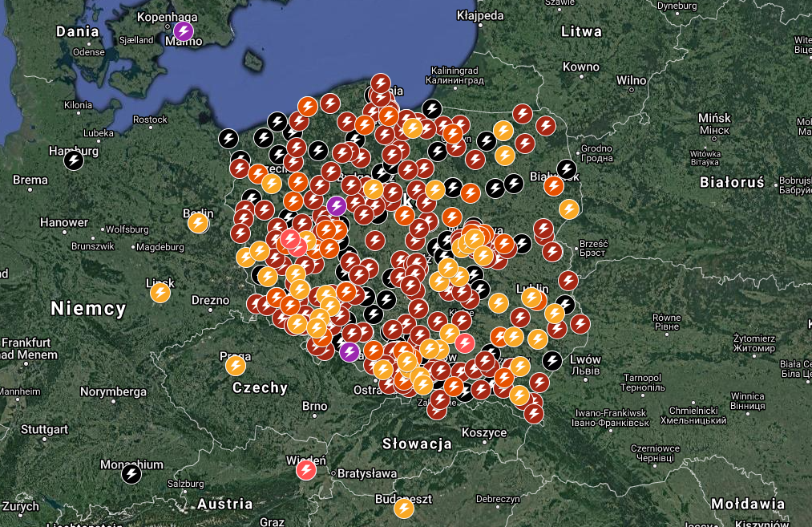Select the Debreczyn city label
The width and height of the screenshot is (812, 527).
tap(498, 499)
